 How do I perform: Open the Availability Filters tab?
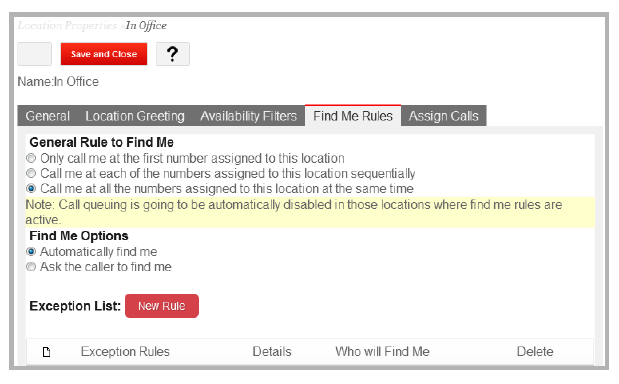(249, 116)
